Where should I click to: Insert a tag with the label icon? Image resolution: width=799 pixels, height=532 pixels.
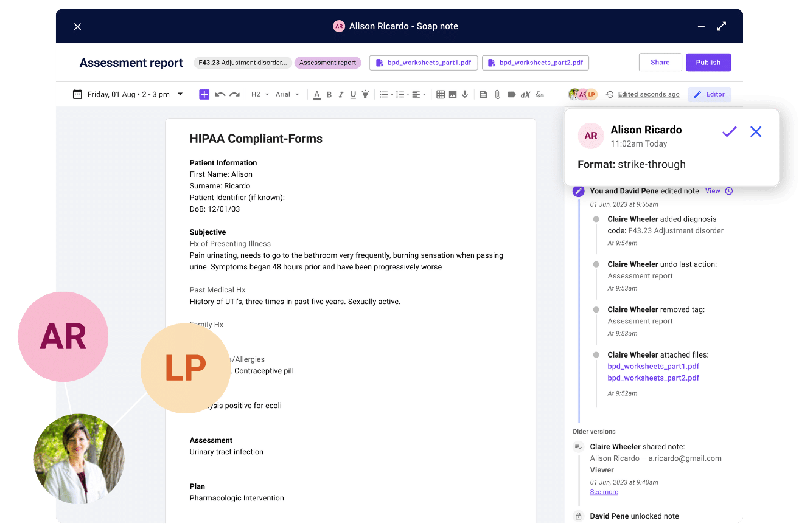(x=511, y=94)
